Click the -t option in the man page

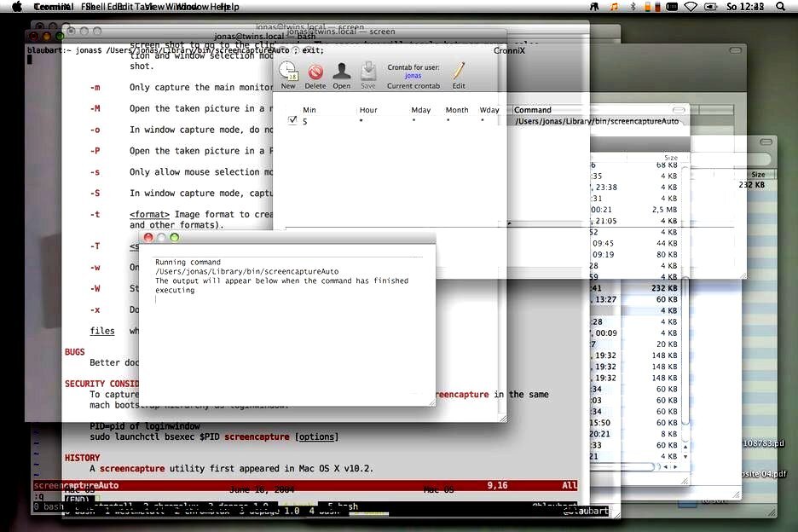95,214
